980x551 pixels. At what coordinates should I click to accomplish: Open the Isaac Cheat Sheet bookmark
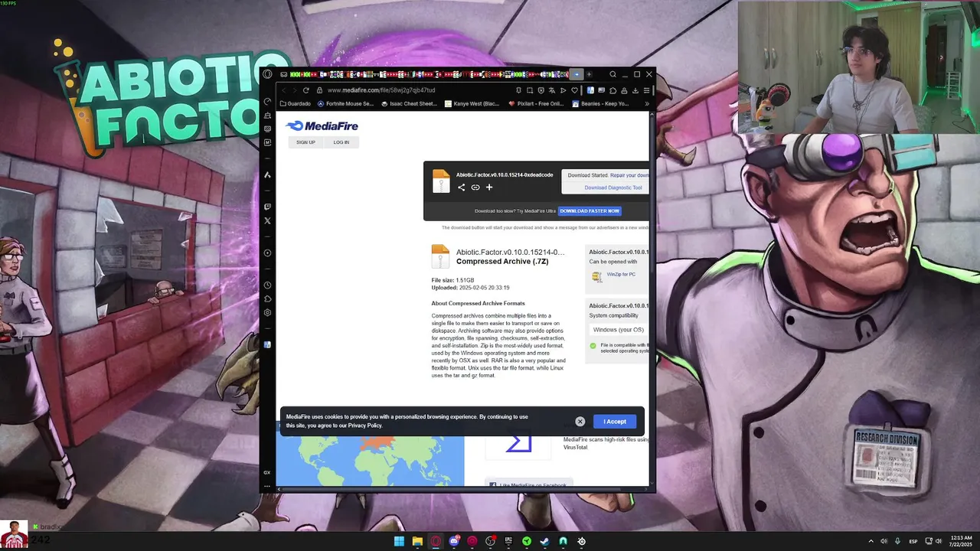[408, 103]
